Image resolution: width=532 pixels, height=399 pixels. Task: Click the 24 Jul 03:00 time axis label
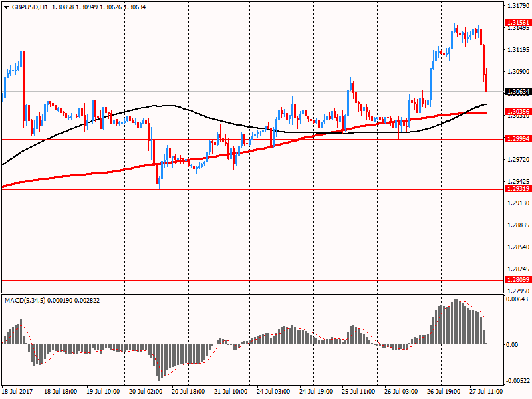pyautogui.click(x=273, y=392)
